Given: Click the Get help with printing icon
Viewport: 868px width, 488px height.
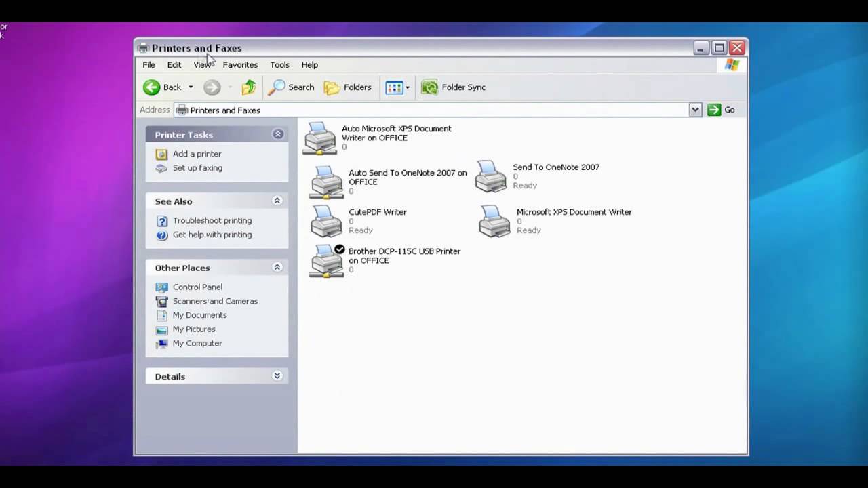Looking at the screenshot, I should [x=161, y=235].
